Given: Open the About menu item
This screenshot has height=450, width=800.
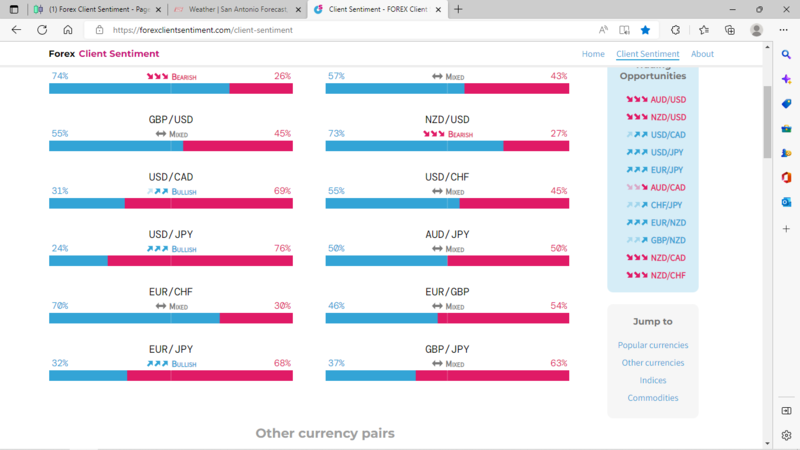Looking at the screenshot, I should click(x=702, y=54).
